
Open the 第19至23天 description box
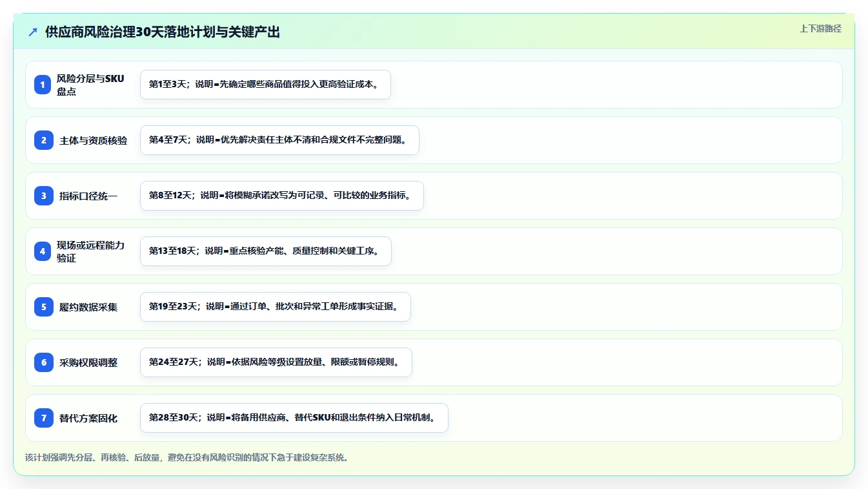(276, 307)
